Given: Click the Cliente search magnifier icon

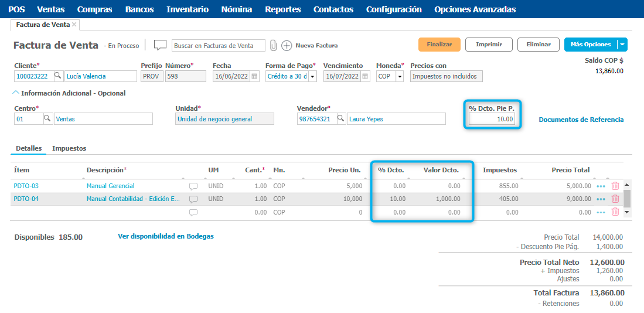Looking at the screenshot, I should [x=58, y=76].
